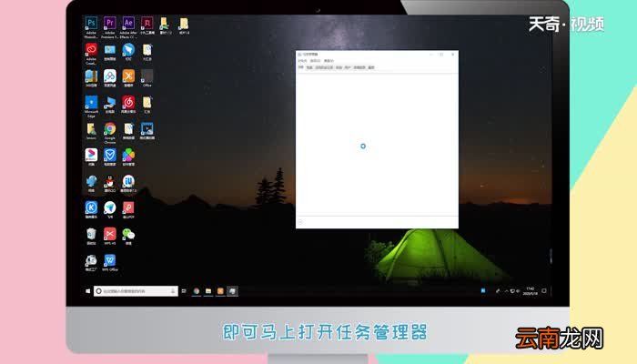
Task: Switch to Details (详细信息) tab
Action: point(359,67)
